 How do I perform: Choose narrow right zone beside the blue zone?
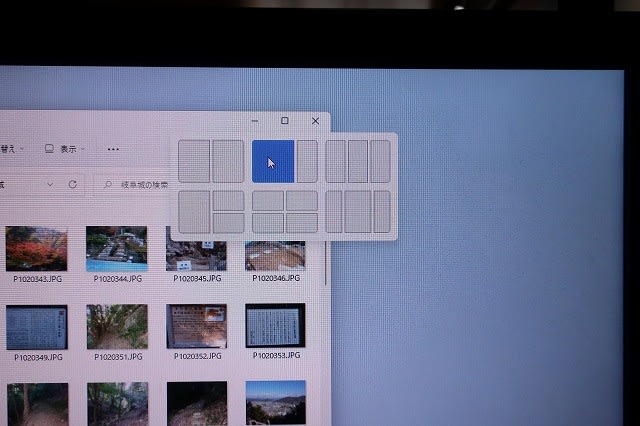[x=307, y=161]
